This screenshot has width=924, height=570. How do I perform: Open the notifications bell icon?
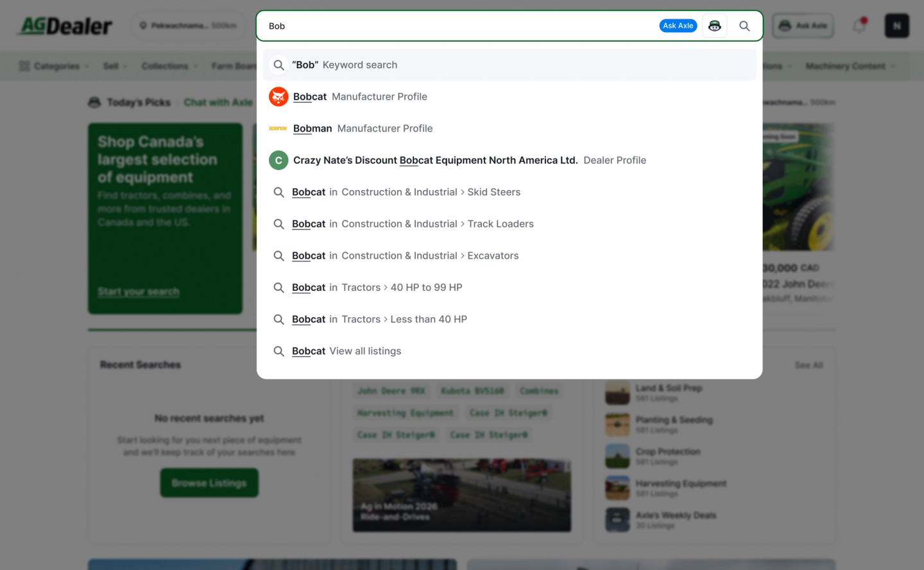tap(859, 26)
